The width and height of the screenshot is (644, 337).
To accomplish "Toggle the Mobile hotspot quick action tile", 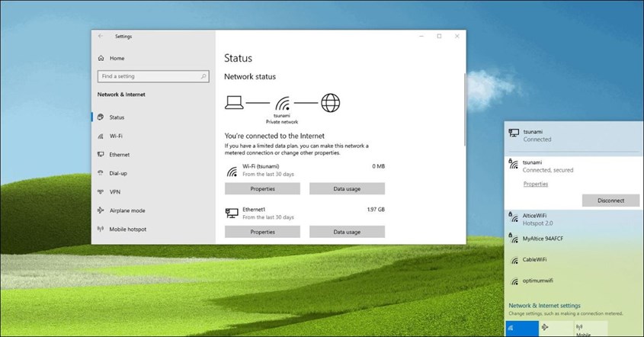I will click(x=591, y=329).
